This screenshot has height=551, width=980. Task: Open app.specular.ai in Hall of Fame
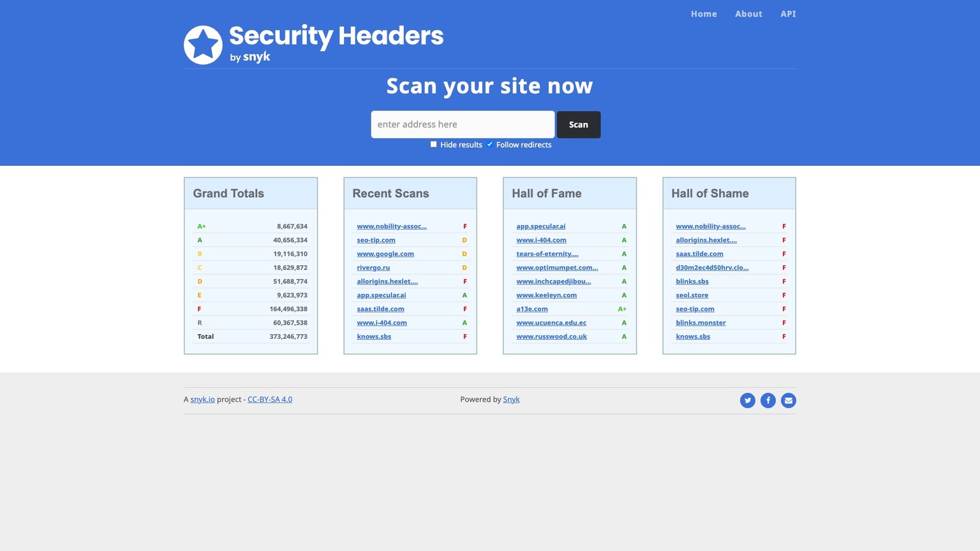point(541,226)
